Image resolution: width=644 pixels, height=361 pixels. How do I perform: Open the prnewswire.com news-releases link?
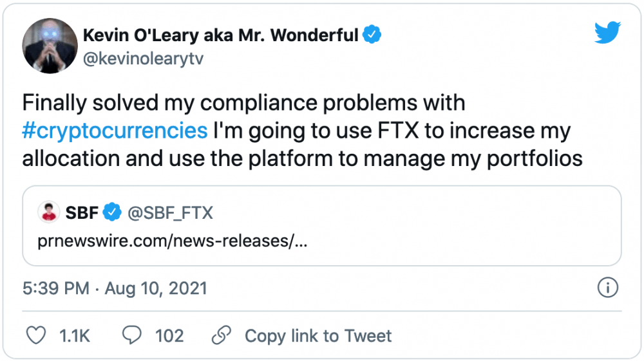[173, 241]
